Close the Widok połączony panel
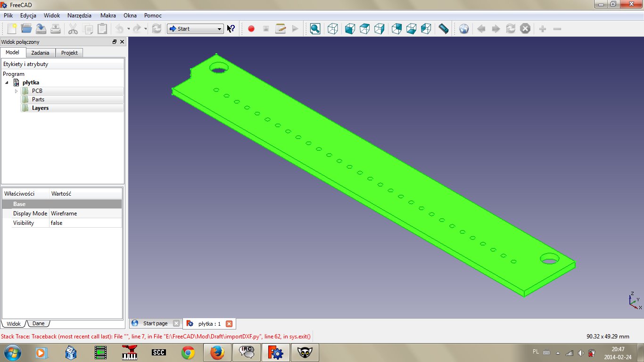The image size is (644, 362). [122, 42]
